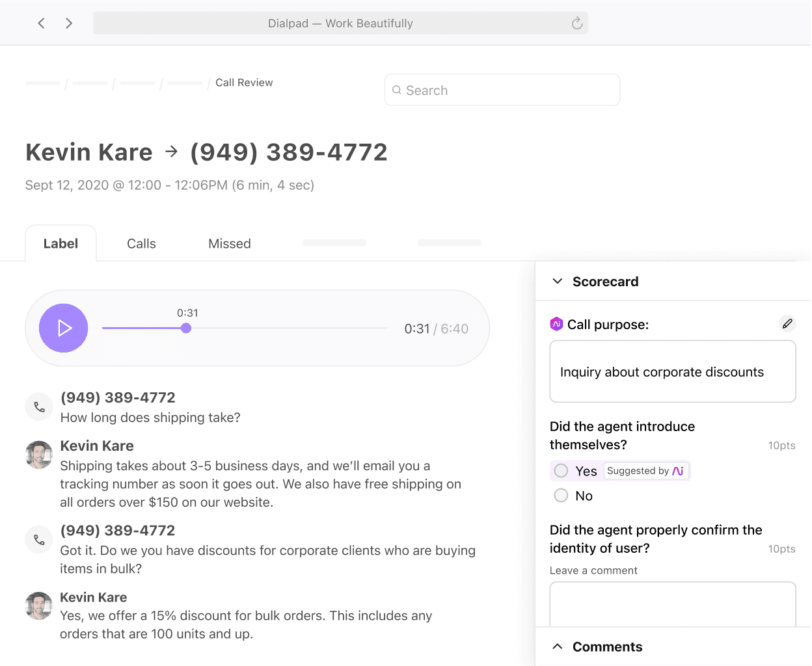Click the forward navigation arrow
The height and width of the screenshot is (666, 812).
[69, 23]
